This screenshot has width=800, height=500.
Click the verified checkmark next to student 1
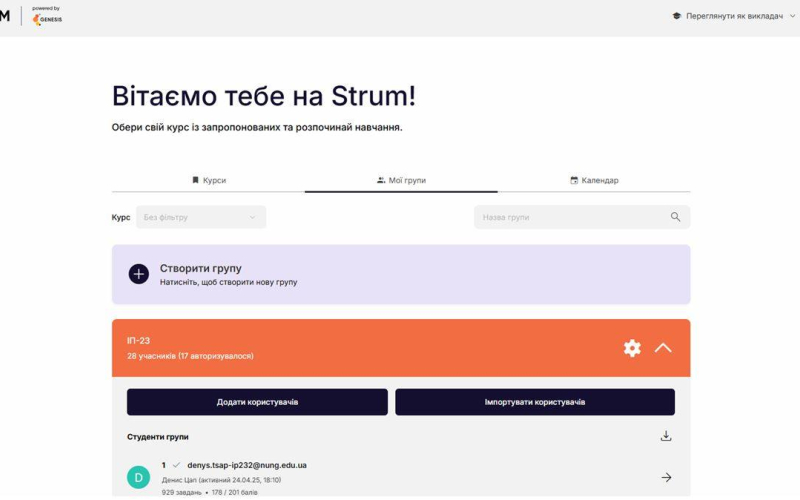coord(177,465)
